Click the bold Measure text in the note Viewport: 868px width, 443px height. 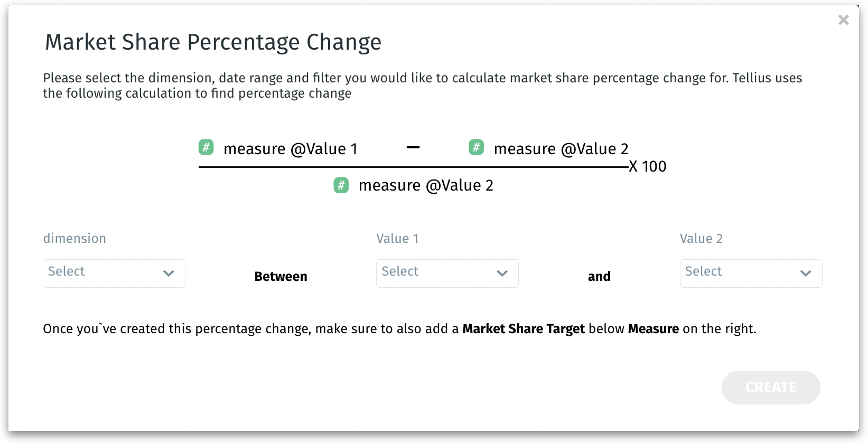[x=653, y=329]
